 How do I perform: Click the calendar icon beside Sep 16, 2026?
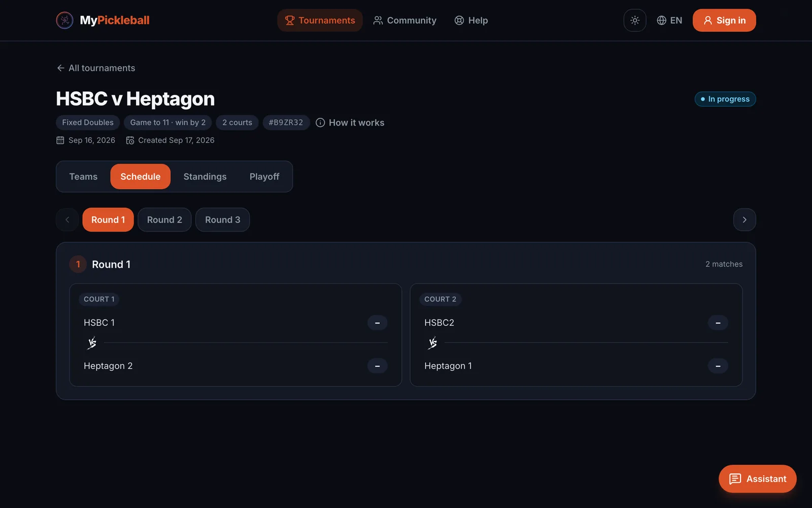[60, 140]
